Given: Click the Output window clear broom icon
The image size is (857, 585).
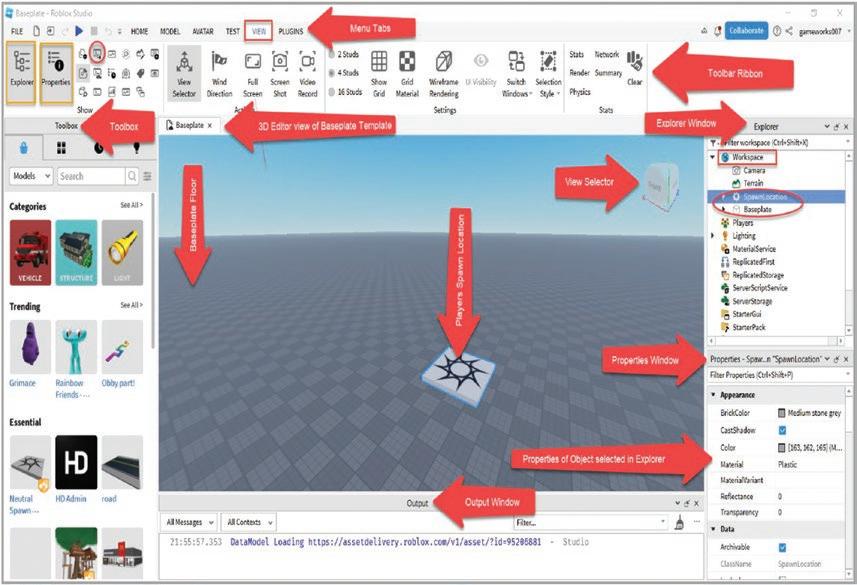Looking at the screenshot, I should (679, 522).
